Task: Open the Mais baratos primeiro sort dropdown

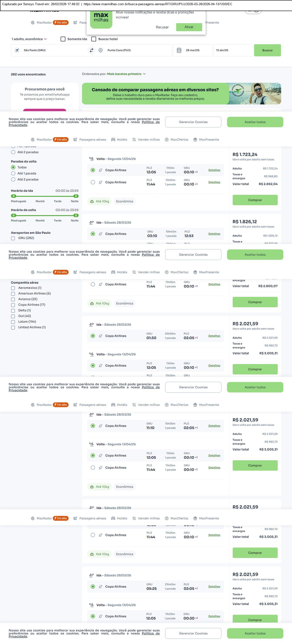Action: [x=126, y=74]
